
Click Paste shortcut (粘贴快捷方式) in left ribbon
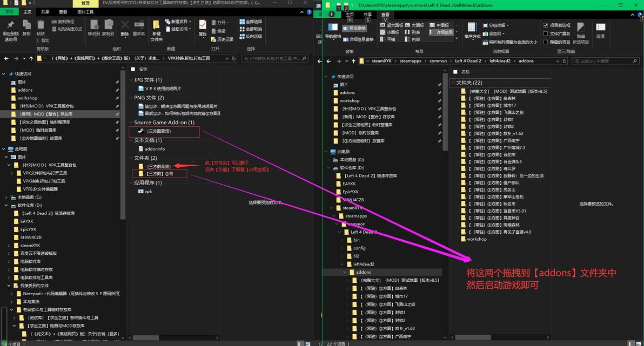[x=68, y=29]
